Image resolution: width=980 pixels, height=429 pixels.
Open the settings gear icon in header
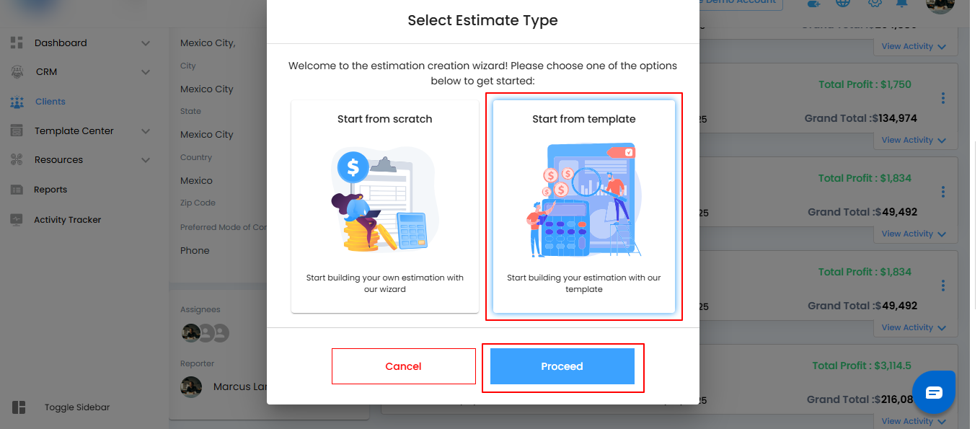coord(875,4)
